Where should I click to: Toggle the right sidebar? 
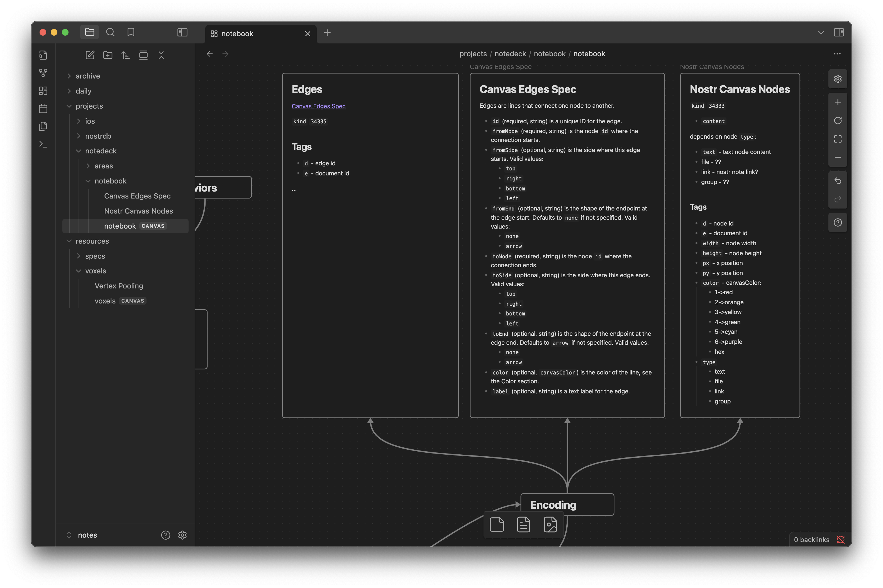[839, 32]
